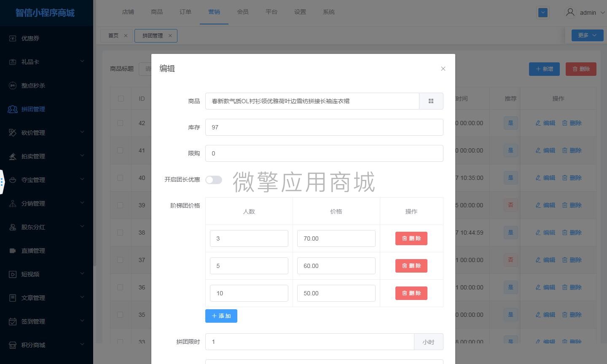Click the 积分商城 points store icon

pos(13,345)
